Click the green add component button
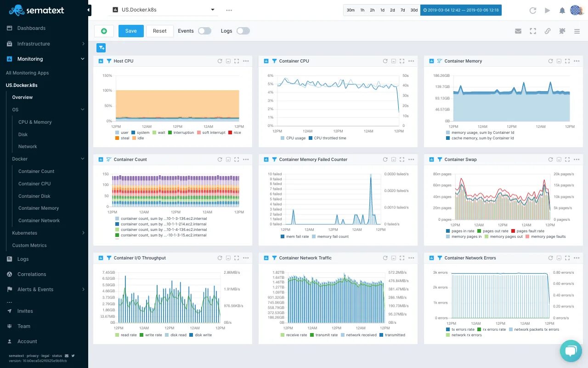The image size is (588, 368). click(104, 31)
